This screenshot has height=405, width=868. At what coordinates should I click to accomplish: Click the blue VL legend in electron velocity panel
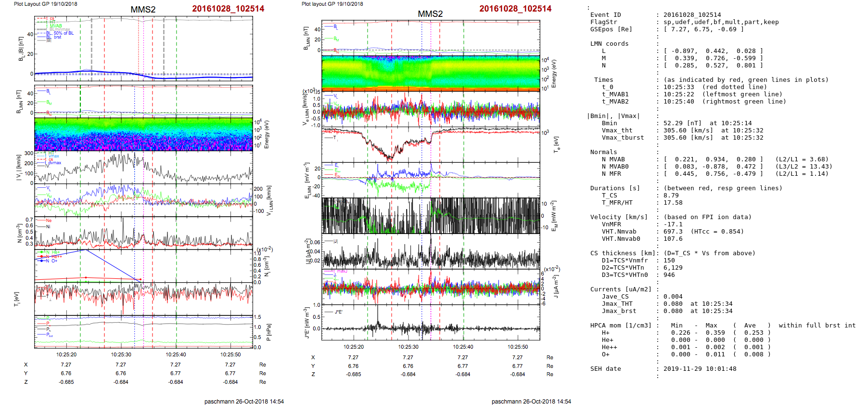point(335,96)
